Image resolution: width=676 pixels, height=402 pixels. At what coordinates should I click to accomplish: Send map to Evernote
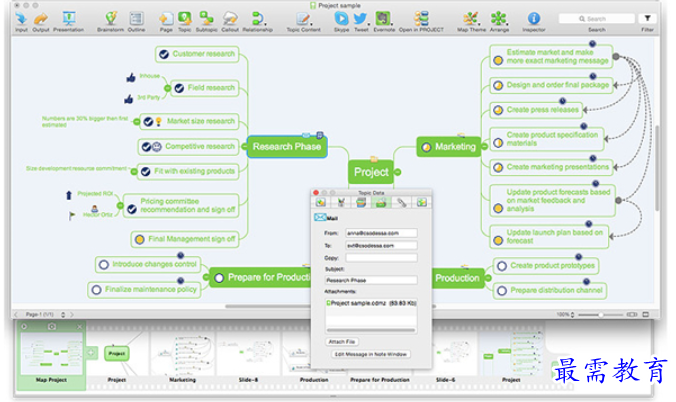384,22
